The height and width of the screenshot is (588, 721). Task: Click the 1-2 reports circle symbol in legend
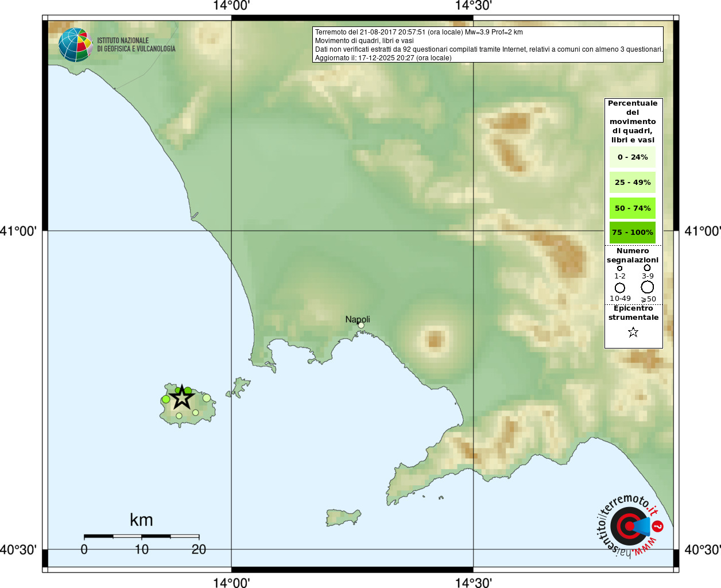click(x=620, y=268)
